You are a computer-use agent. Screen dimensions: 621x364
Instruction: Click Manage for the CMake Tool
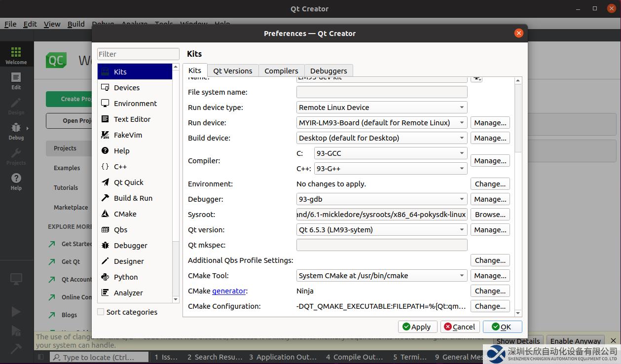click(x=490, y=276)
